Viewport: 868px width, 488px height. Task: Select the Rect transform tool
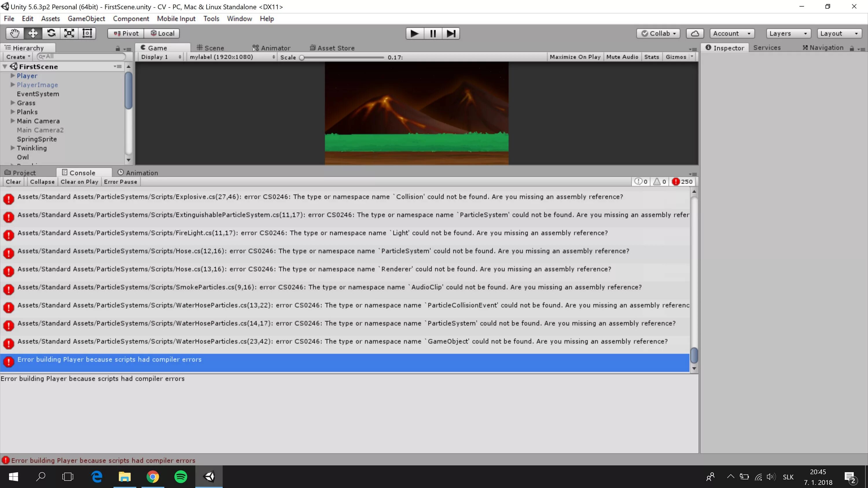(87, 33)
